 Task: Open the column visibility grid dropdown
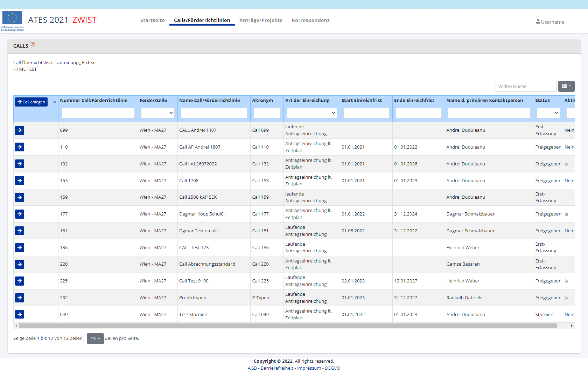[566, 86]
